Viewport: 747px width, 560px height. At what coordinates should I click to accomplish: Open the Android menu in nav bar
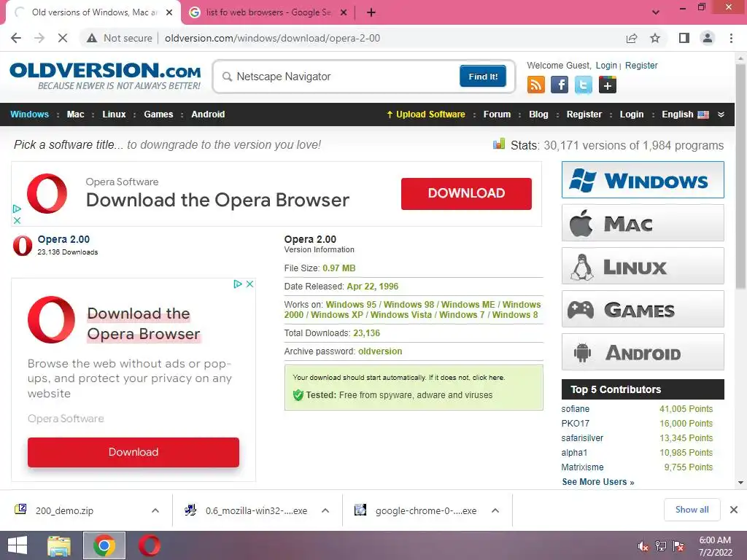(208, 114)
